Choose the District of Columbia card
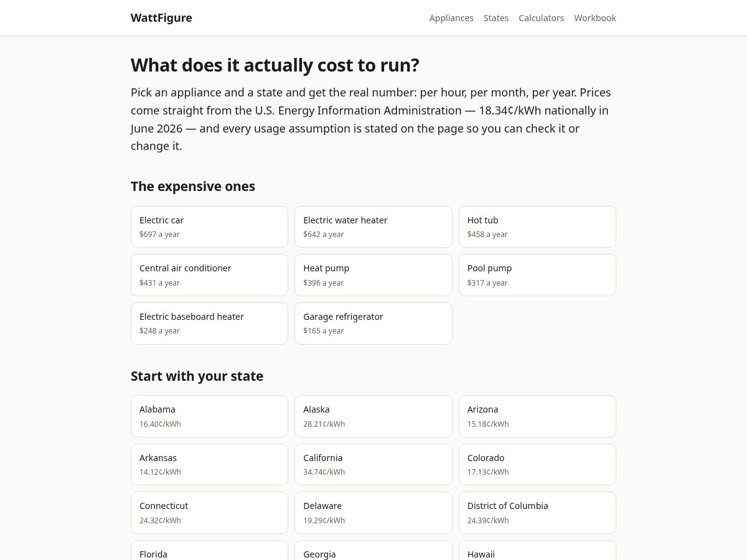The width and height of the screenshot is (747, 560). 537,513
